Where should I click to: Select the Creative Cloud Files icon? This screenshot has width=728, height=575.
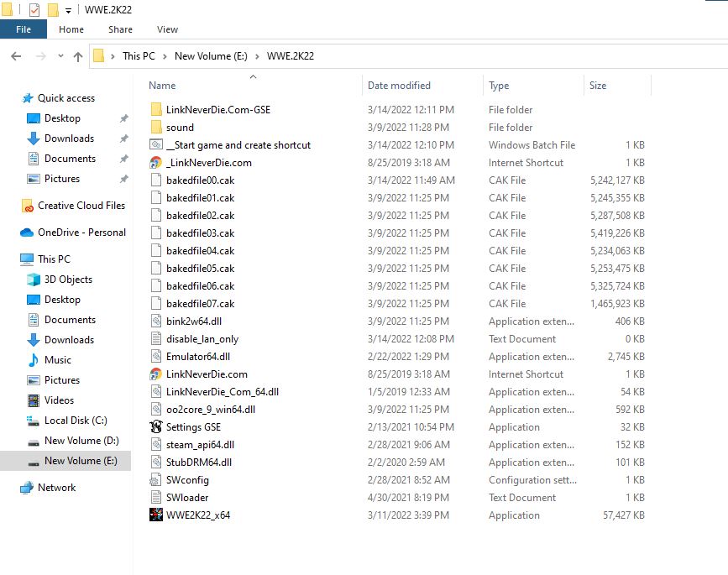(x=28, y=206)
